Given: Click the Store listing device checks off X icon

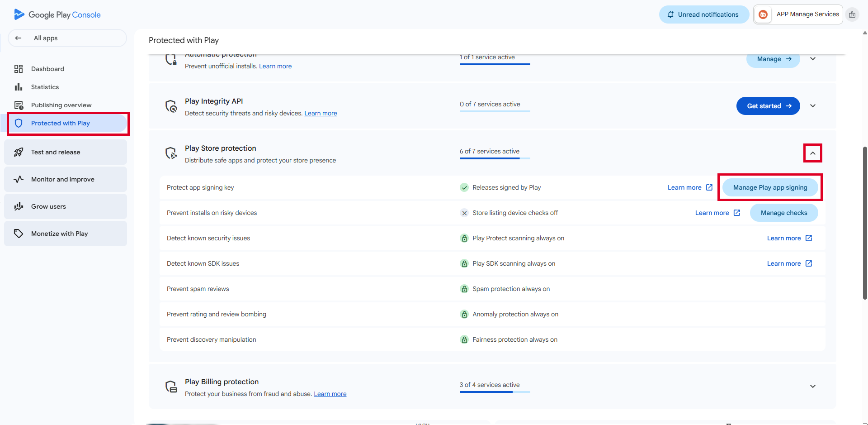Looking at the screenshot, I should [x=464, y=213].
